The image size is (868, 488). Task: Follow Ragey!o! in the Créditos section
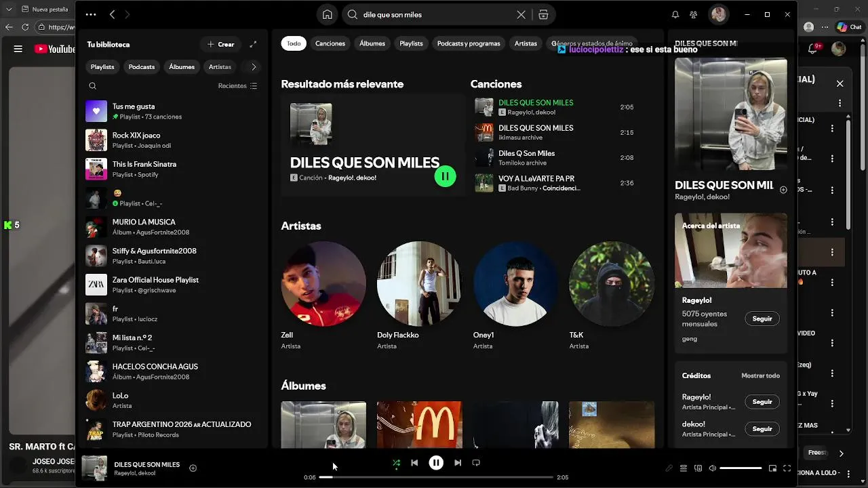(x=762, y=402)
